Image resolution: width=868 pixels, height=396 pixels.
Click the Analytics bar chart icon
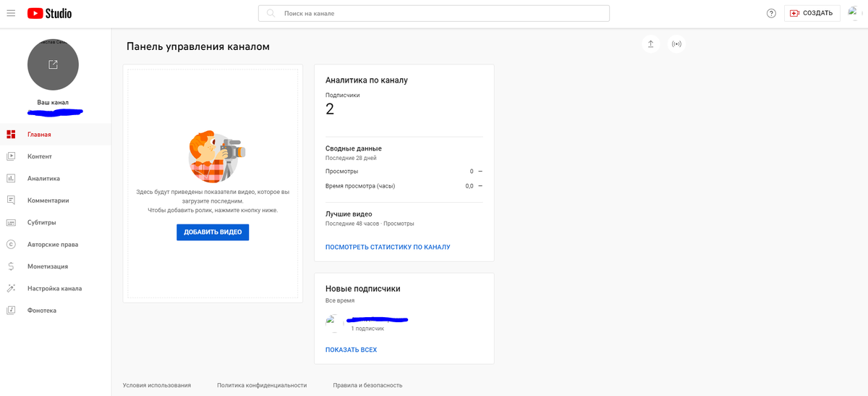[x=11, y=178]
